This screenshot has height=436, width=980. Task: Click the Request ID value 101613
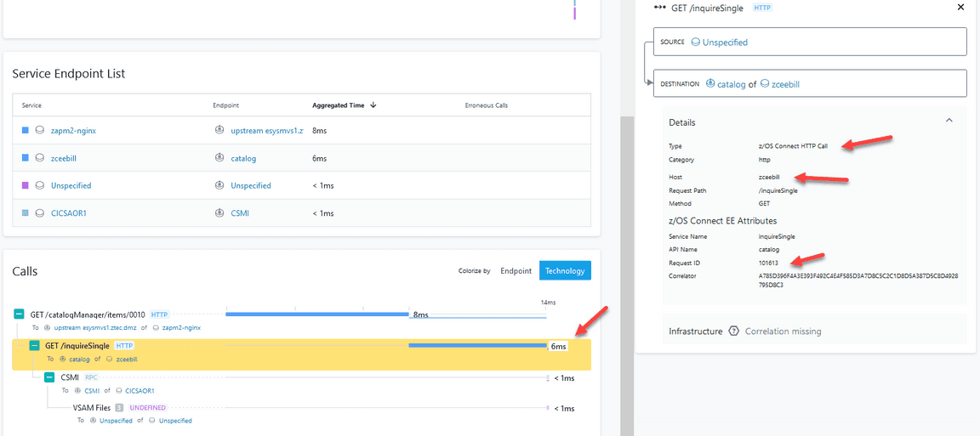(768, 263)
